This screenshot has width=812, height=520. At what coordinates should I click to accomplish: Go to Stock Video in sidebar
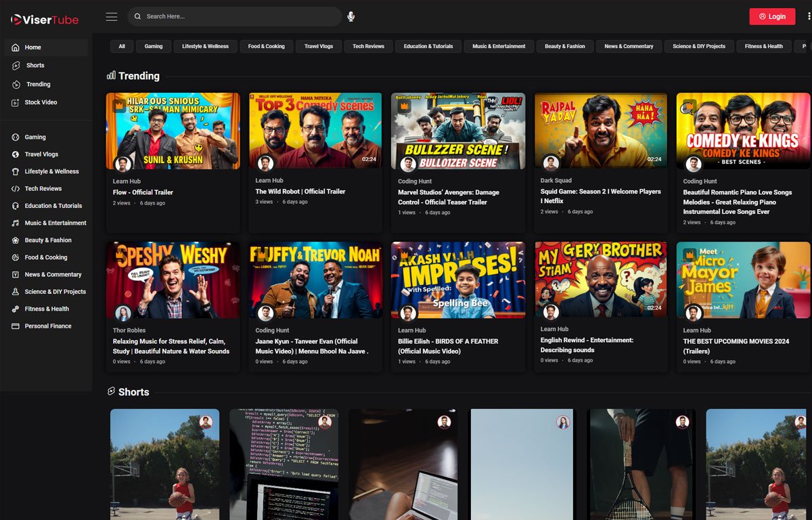pos(41,102)
